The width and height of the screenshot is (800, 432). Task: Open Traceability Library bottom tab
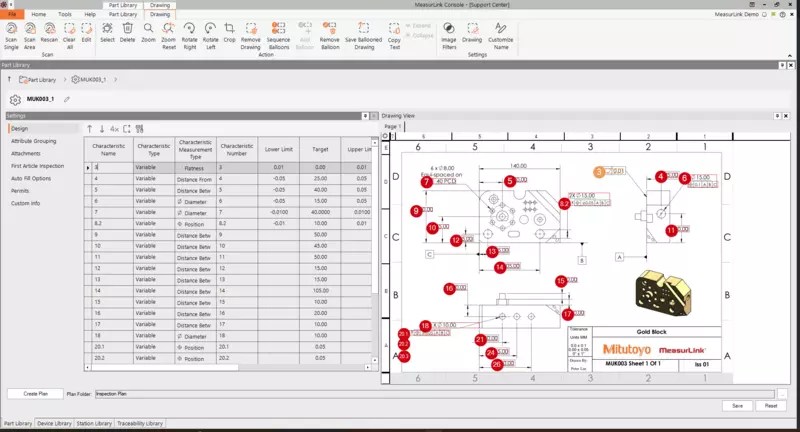(x=140, y=423)
